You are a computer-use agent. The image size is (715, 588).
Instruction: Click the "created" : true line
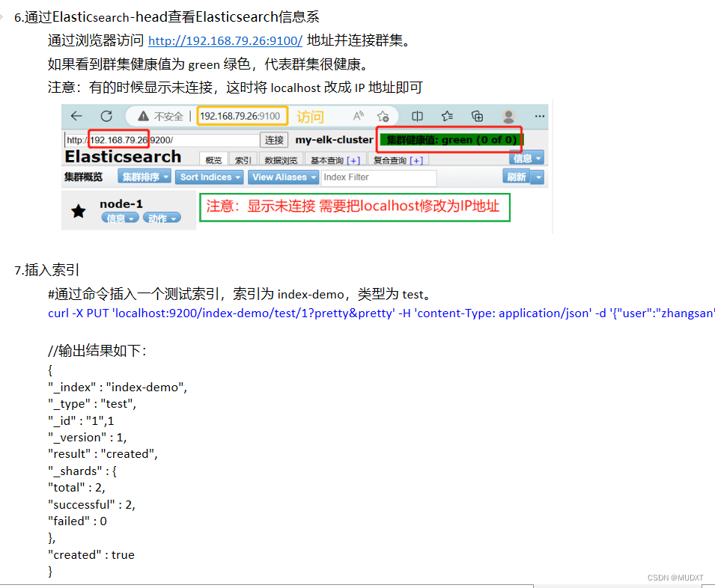(91, 555)
